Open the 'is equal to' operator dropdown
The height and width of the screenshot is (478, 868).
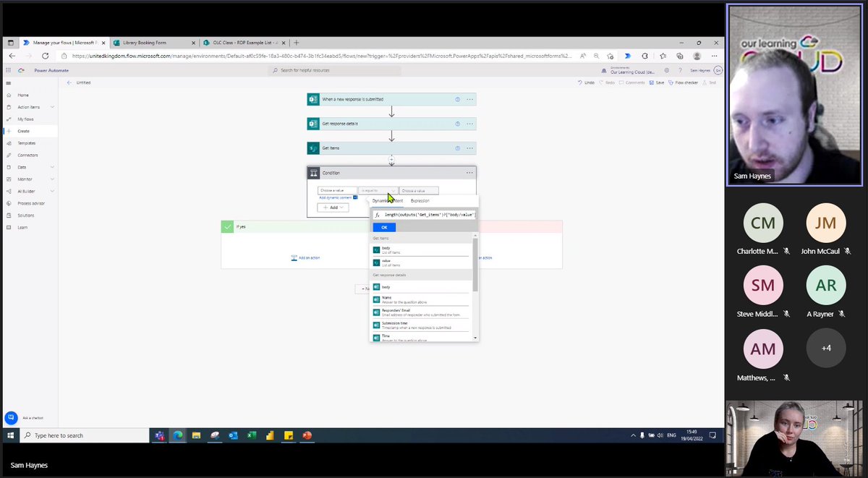(x=378, y=191)
